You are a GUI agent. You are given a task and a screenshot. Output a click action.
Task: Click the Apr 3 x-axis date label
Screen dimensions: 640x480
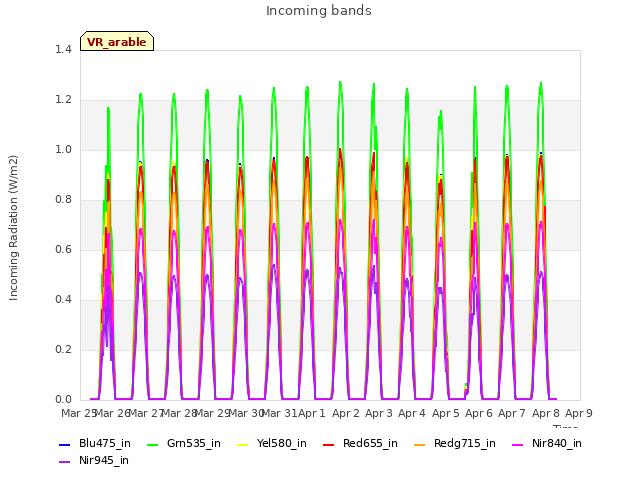pos(378,413)
